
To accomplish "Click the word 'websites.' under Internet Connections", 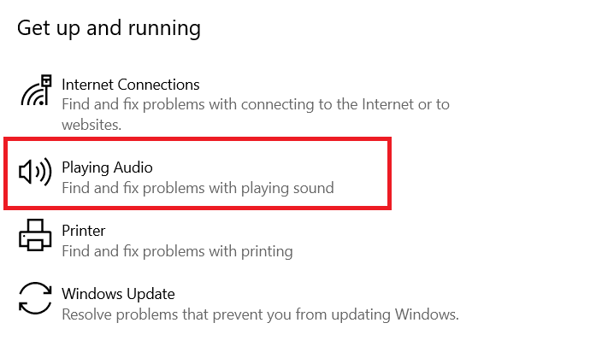I will click(91, 125).
